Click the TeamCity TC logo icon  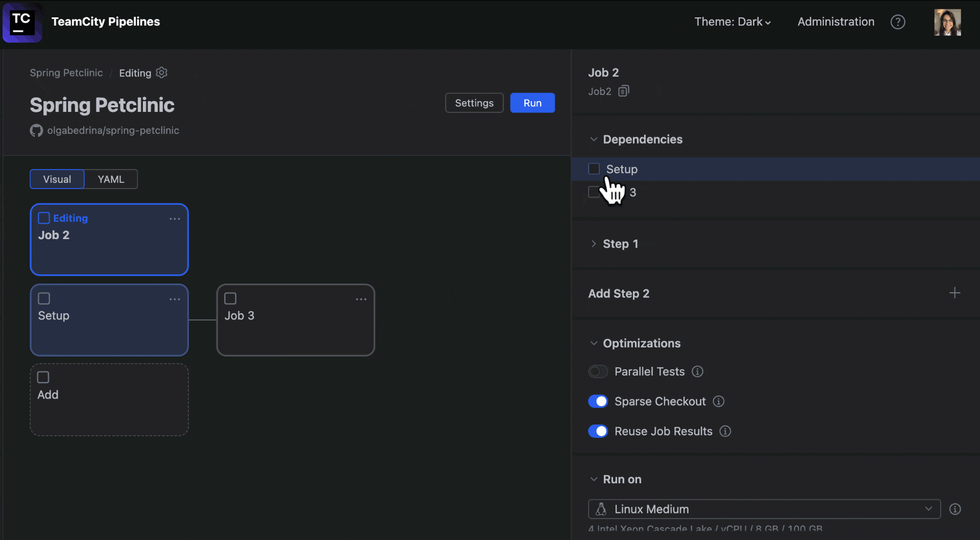pyautogui.click(x=22, y=22)
